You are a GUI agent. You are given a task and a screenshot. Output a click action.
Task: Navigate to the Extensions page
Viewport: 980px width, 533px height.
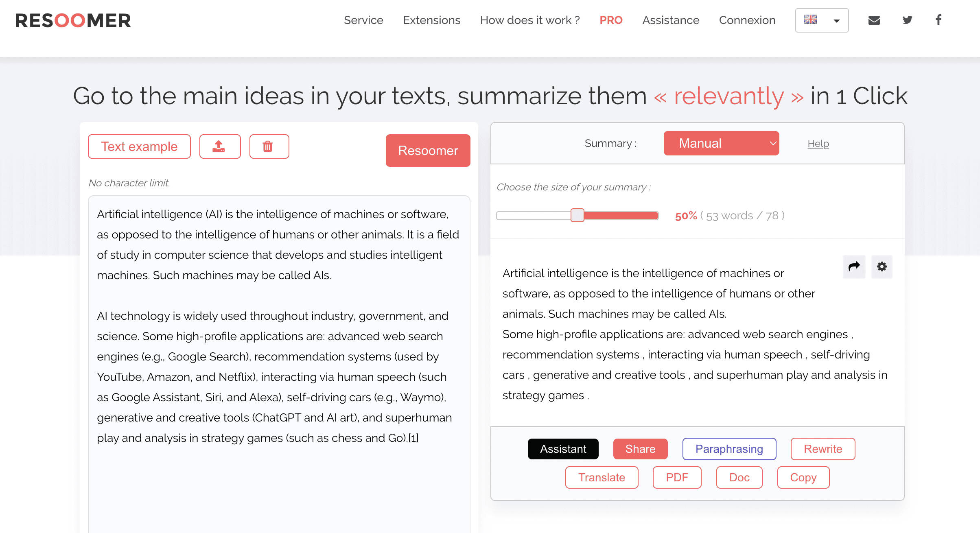[x=431, y=20]
